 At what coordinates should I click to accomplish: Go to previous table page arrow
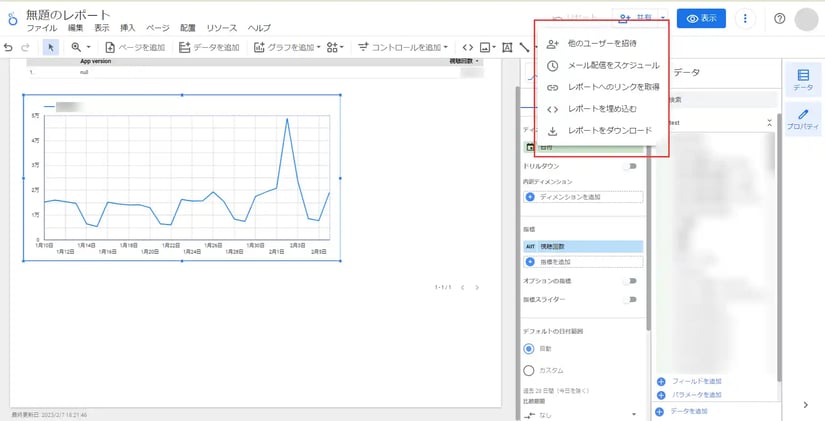click(462, 288)
